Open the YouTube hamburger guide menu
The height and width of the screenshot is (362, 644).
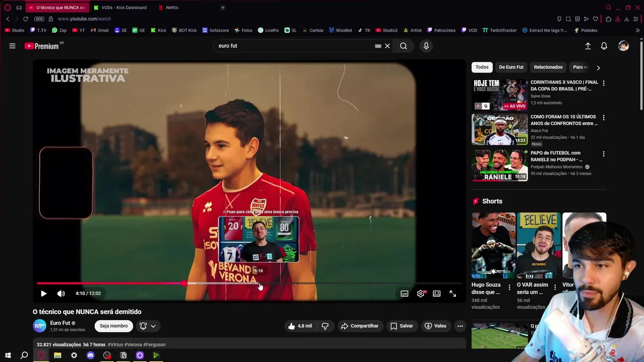[x=12, y=46]
